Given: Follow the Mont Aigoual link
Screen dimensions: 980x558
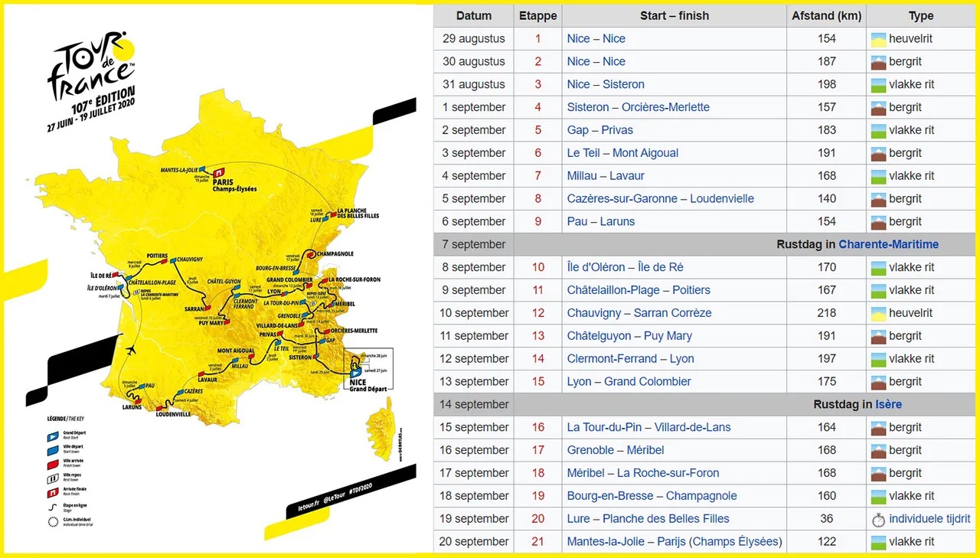Looking at the screenshot, I should click(645, 153).
